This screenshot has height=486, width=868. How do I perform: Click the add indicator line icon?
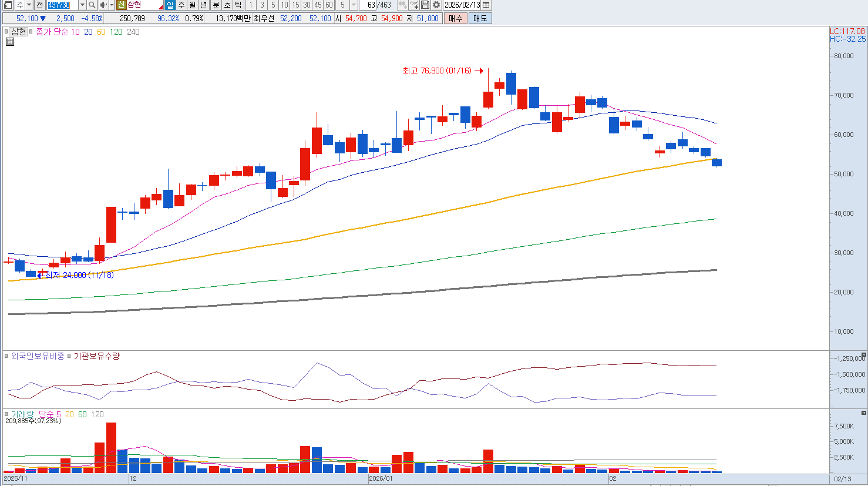tap(414, 5)
